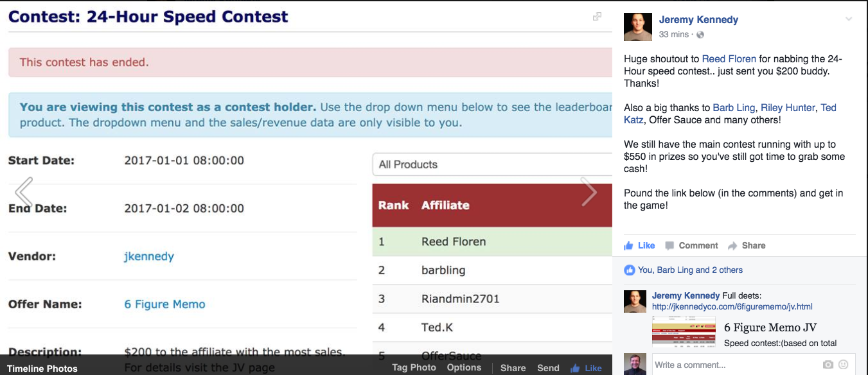Select the Reed Floren leaderboard row

tap(492, 241)
